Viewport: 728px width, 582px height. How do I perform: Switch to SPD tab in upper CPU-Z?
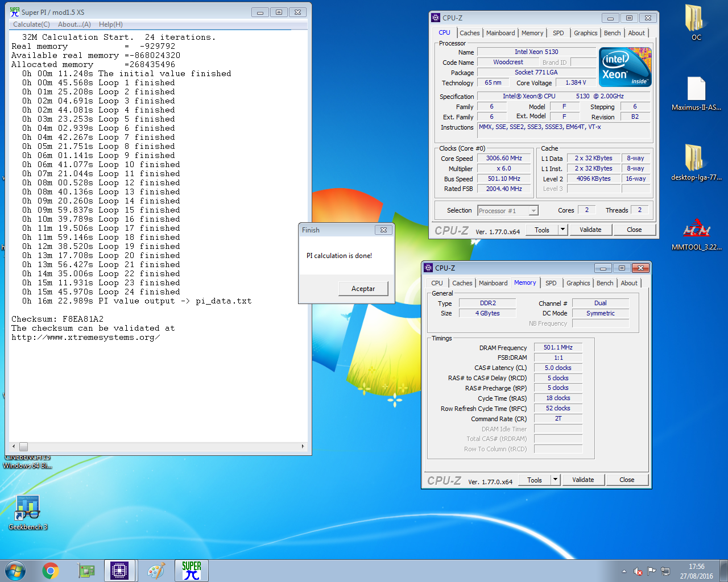pyautogui.click(x=559, y=33)
